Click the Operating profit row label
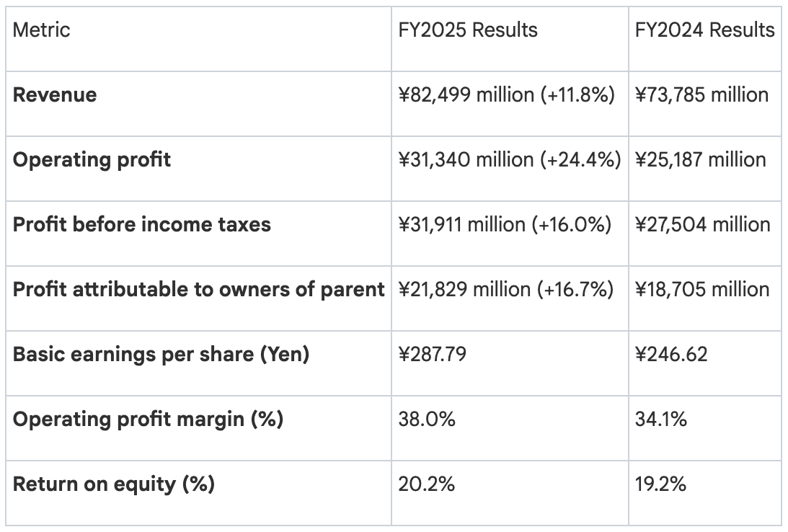Screen dimensions: 788x532 (92, 159)
